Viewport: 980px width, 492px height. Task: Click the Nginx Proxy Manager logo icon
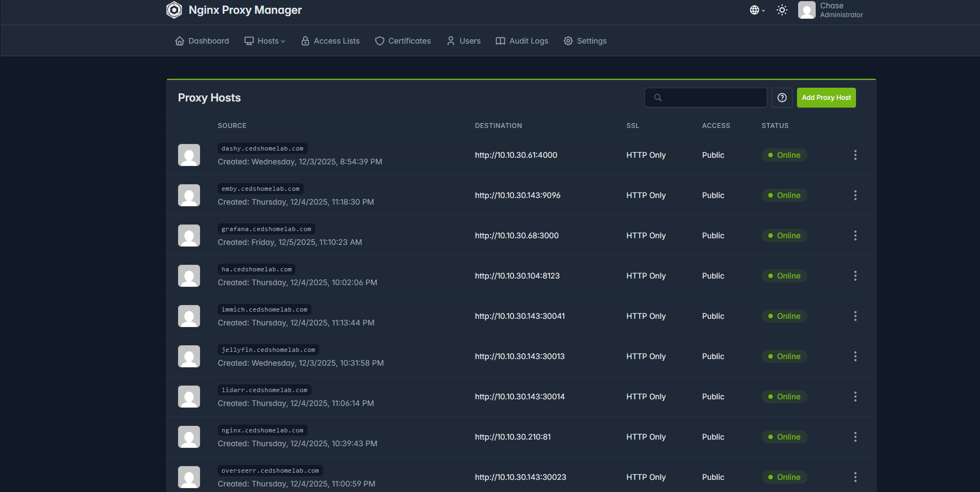click(x=174, y=10)
